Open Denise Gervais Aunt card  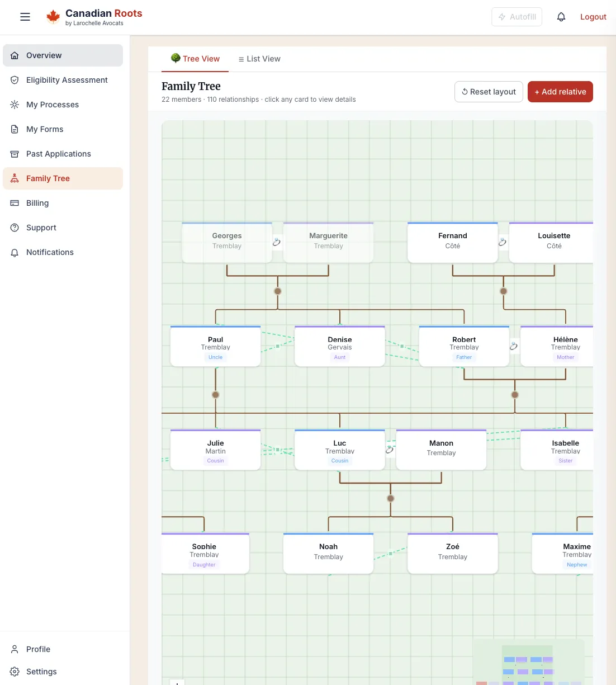tap(340, 346)
